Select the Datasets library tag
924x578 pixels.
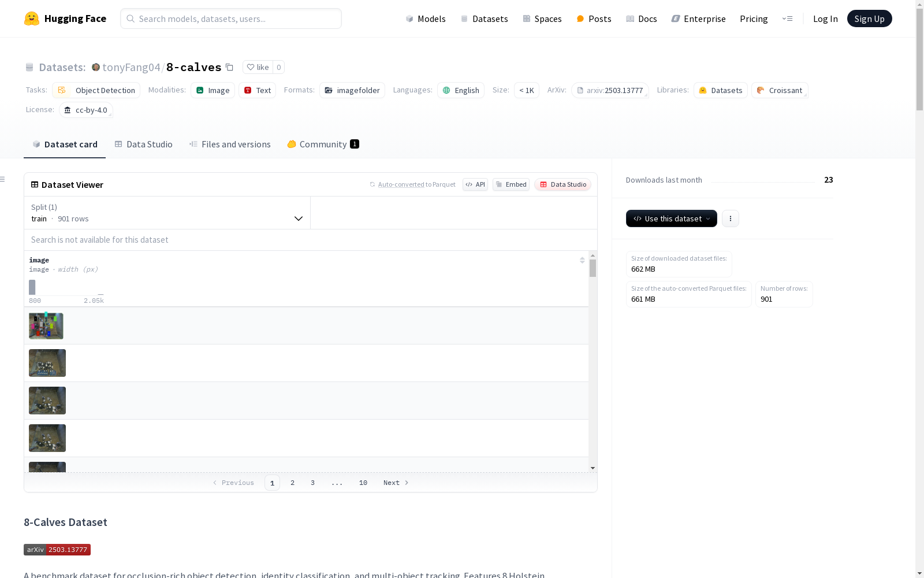click(x=721, y=90)
